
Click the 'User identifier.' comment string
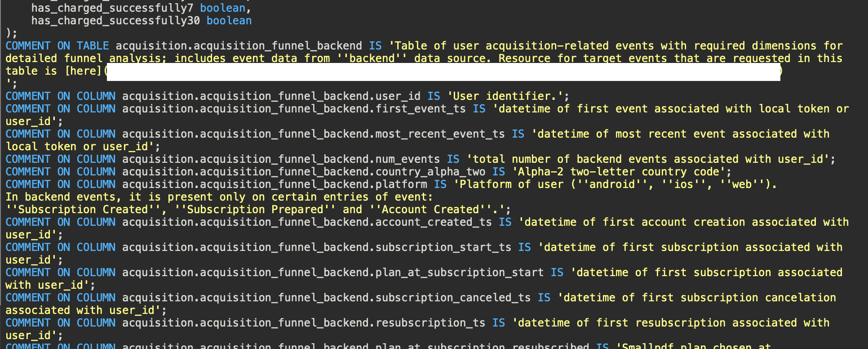pos(505,96)
